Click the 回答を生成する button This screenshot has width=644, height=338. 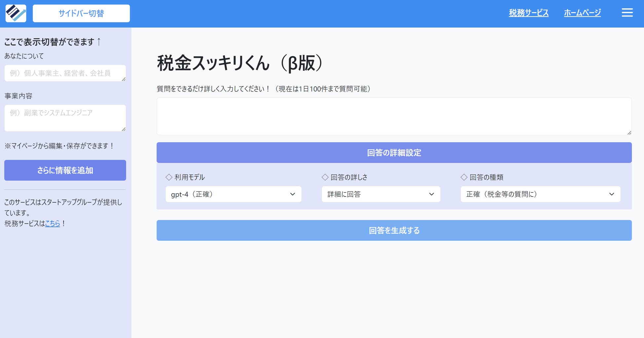394,230
